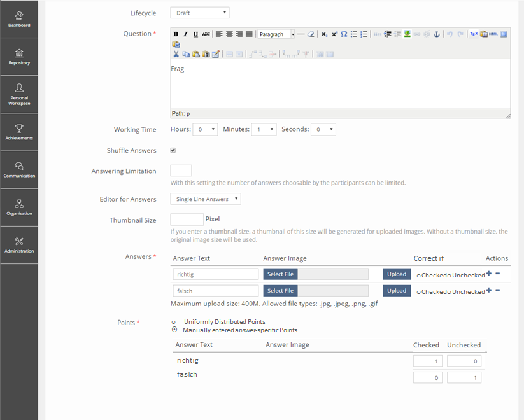Viewport: 524px width, 420px height.
Task: Open the Minutes working time dropdown
Action: [264, 129]
